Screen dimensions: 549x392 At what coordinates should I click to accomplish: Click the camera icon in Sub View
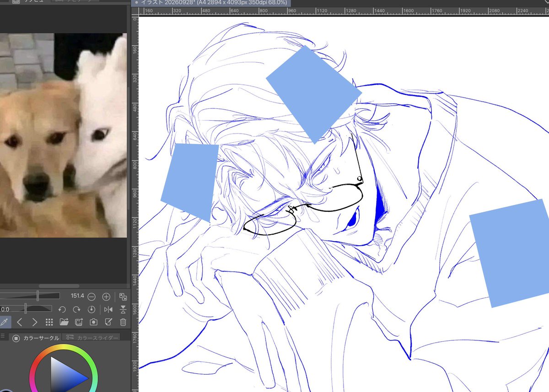(x=93, y=322)
